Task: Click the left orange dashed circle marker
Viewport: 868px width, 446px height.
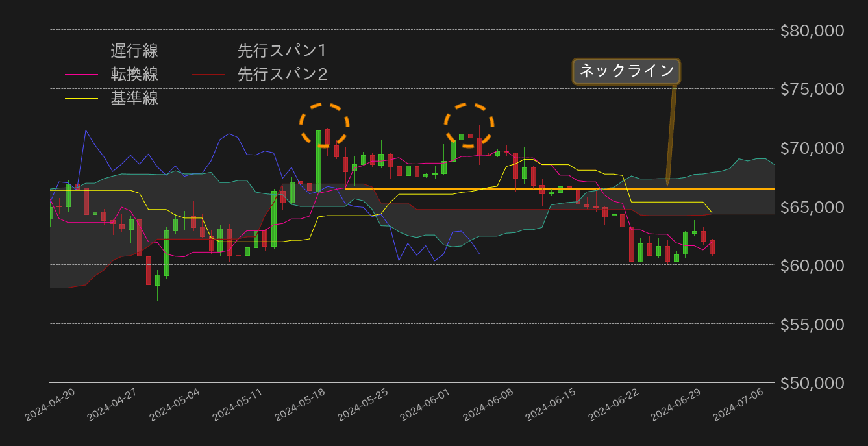Action: click(x=324, y=125)
